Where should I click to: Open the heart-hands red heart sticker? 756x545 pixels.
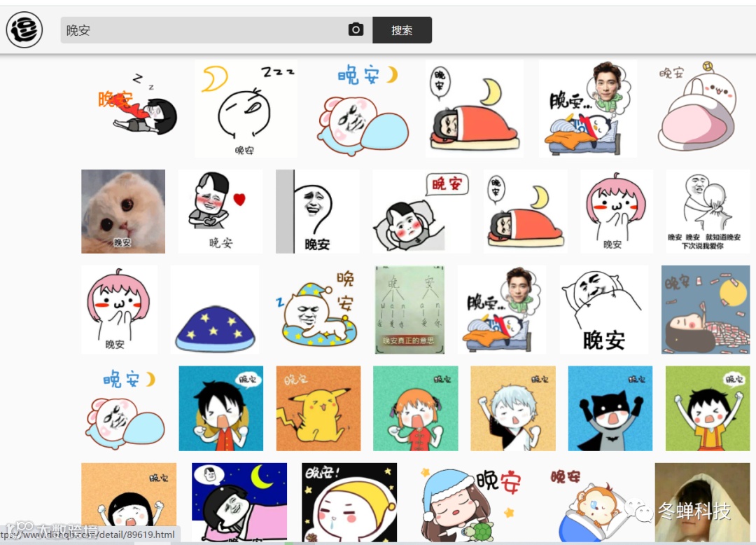tap(220, 212)
